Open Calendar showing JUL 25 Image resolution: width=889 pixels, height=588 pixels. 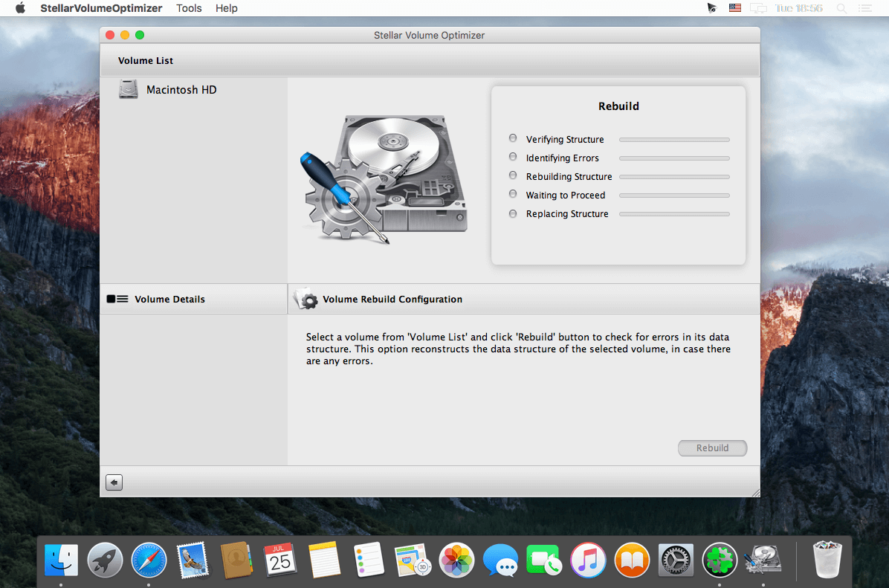tap(280, 560)
